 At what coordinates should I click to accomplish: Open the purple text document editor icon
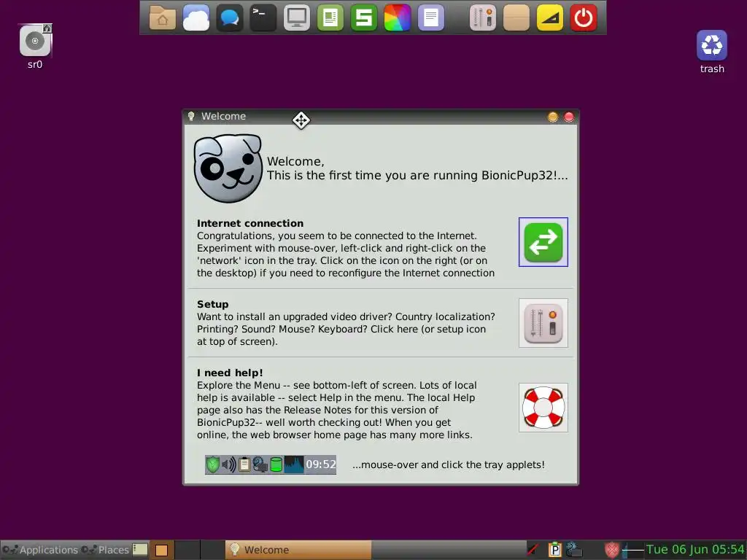pyautogui.click(x=431, y=17)
